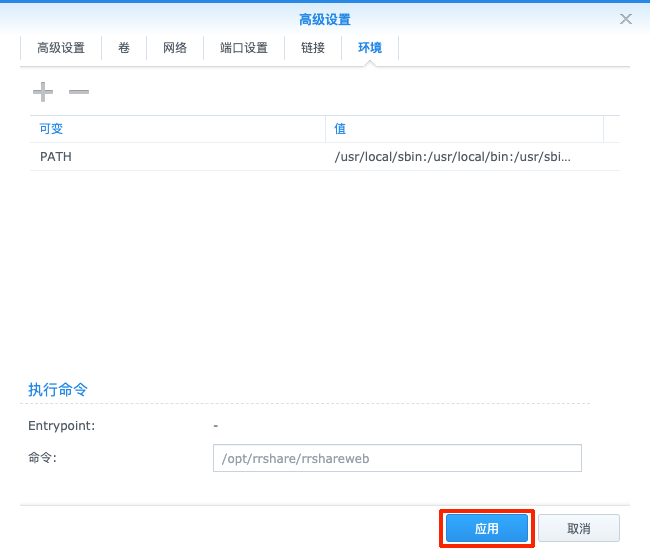
Task: Close the 高级设置 dialog with X
Action: point(626,19)
